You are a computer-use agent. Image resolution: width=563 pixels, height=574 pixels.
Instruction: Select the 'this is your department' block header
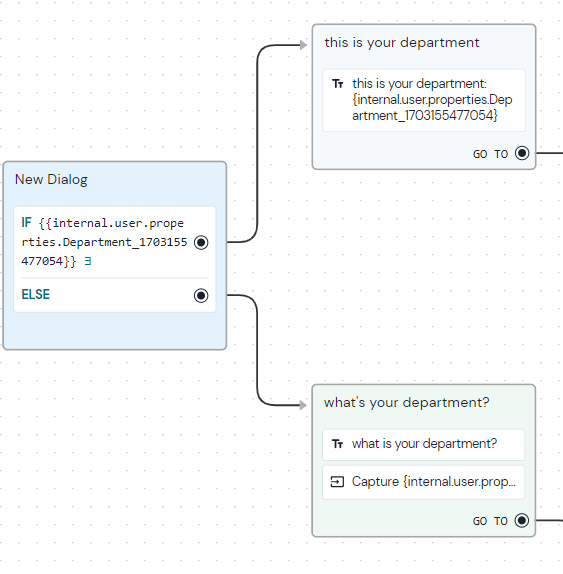click(x=402, y=42)
